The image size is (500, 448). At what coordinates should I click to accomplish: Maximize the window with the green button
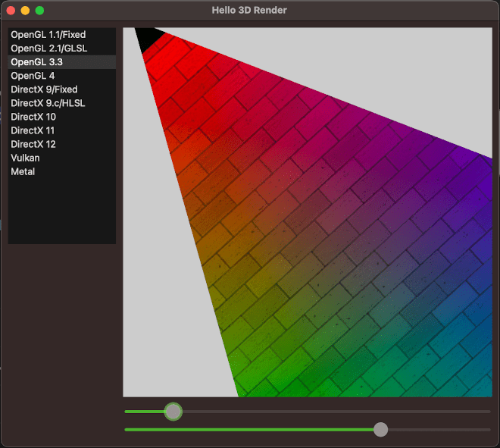39,11
